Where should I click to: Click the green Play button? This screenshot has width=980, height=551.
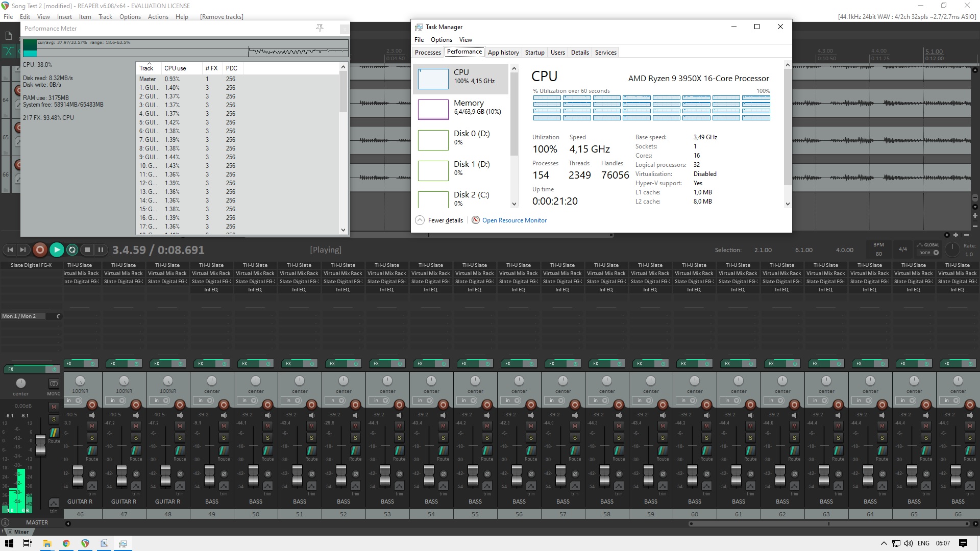tap(57, 249)
